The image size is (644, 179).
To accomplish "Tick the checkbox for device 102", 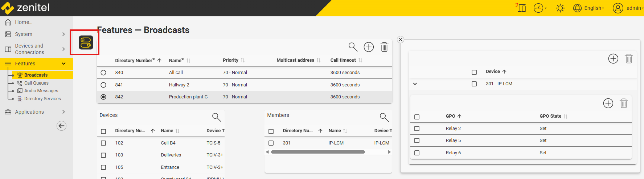I will click(x=103, y=143).
